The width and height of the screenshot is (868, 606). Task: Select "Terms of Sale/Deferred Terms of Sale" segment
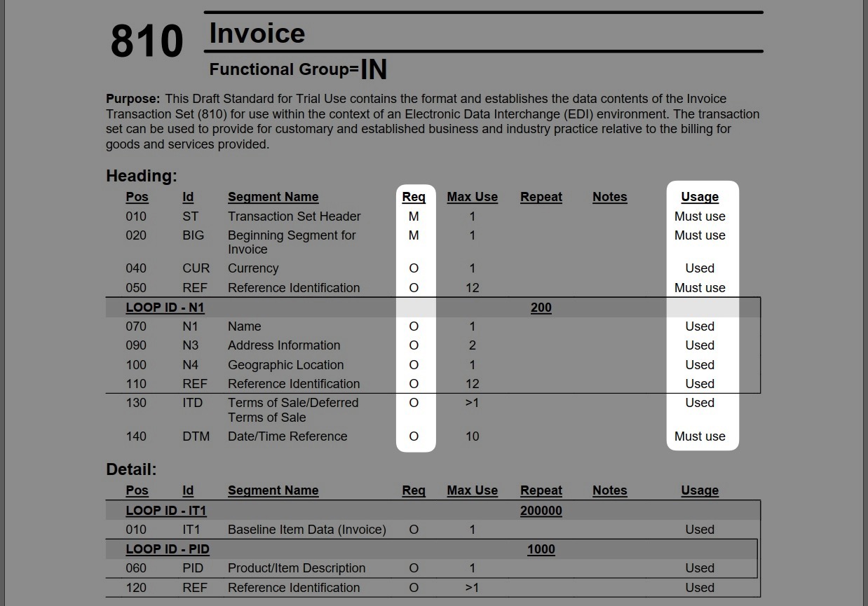[x=293, y=410]
